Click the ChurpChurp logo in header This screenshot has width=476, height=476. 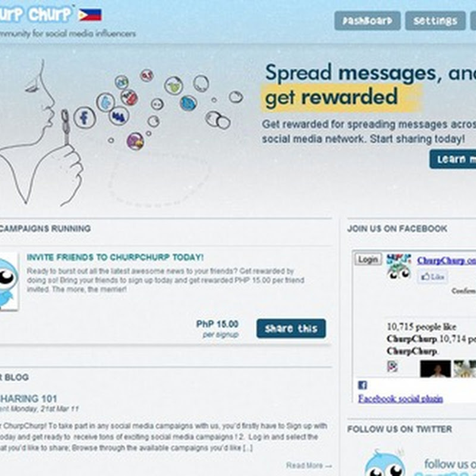pos(36,14)
